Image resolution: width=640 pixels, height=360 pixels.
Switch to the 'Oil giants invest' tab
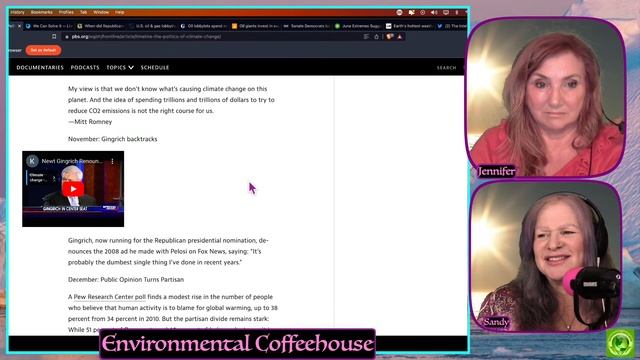(x=256, y=26)
